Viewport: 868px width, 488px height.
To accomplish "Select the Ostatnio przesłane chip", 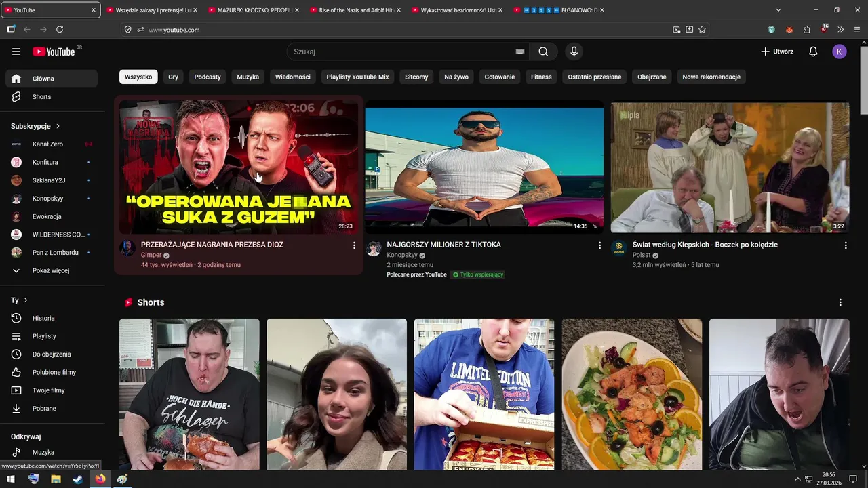I will pyautogui.click(x=595, y=77).
